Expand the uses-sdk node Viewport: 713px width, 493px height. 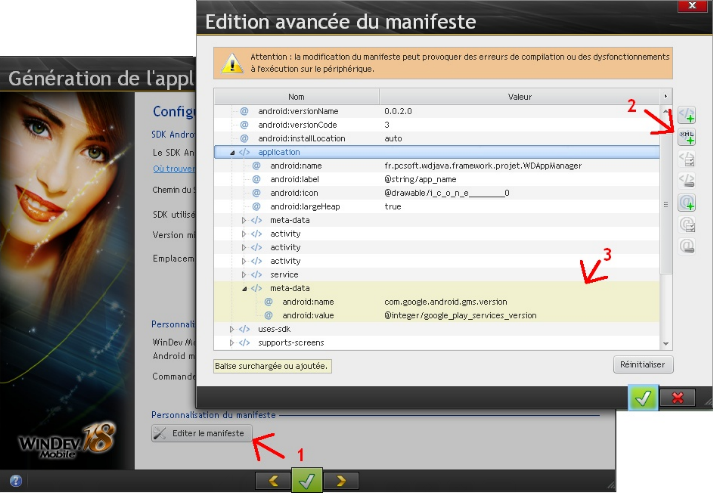[232, 329]
